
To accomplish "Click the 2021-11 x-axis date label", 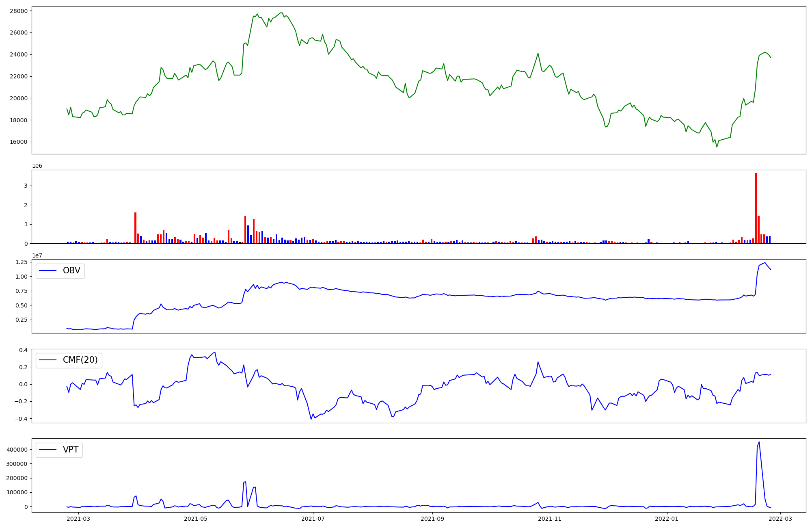I will (x=550, y=519).
